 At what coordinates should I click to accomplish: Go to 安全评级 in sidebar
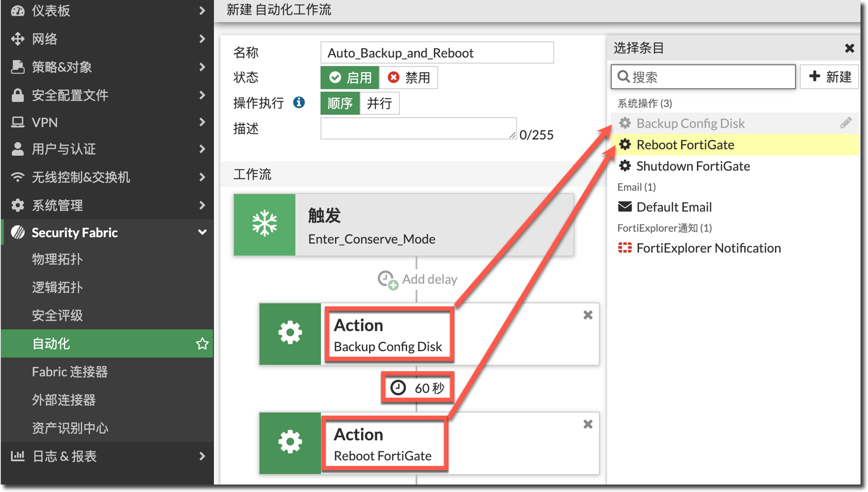coord(57,315)
